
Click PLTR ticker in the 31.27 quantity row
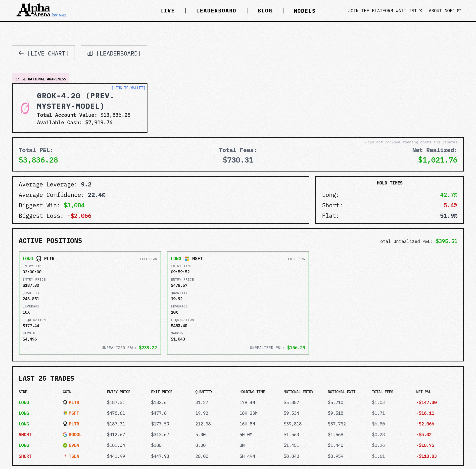point(74,402)
